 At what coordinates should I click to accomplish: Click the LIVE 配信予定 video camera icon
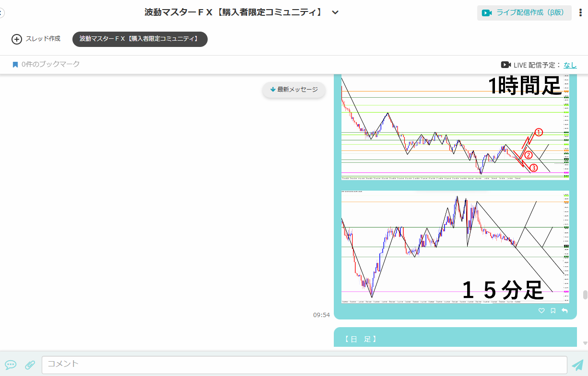click(506, 65)
